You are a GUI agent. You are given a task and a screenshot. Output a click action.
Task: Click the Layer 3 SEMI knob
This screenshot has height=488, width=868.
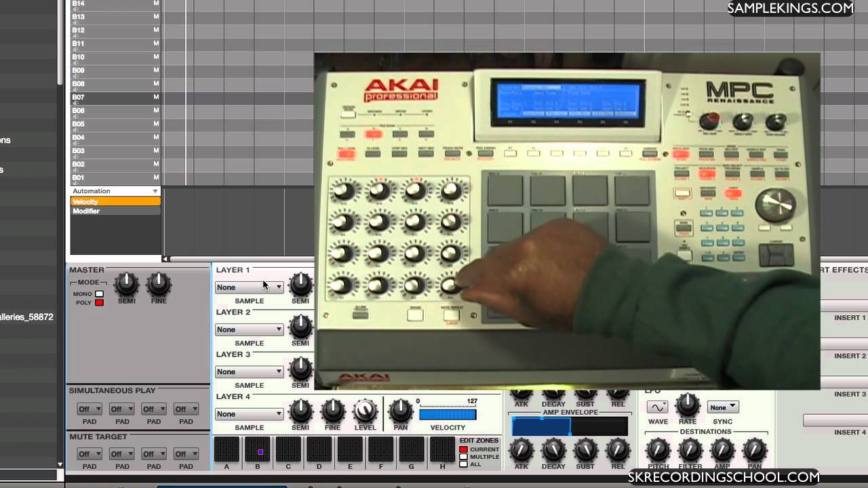[x=300, y=369]
